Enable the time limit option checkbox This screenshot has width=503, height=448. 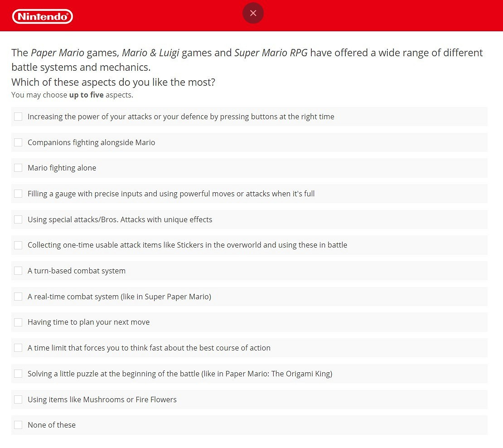point(18,348)
